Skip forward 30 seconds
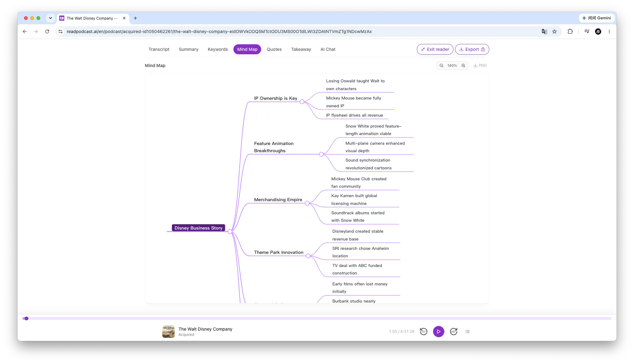 pyautogui.click(x=454, y=332)
